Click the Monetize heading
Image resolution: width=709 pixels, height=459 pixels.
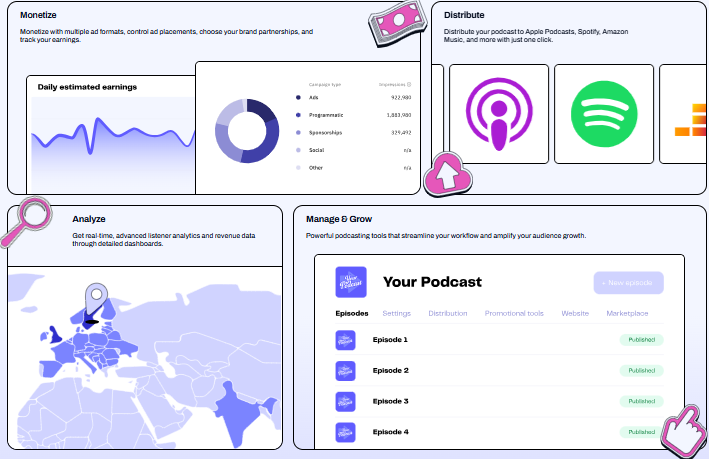(38, 15)
